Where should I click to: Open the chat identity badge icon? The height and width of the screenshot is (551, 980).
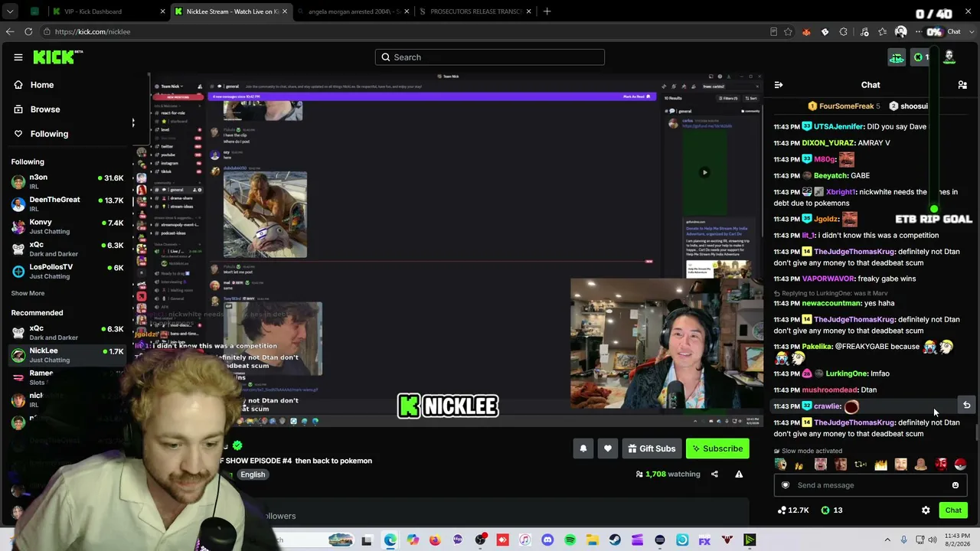coord(785,485)
